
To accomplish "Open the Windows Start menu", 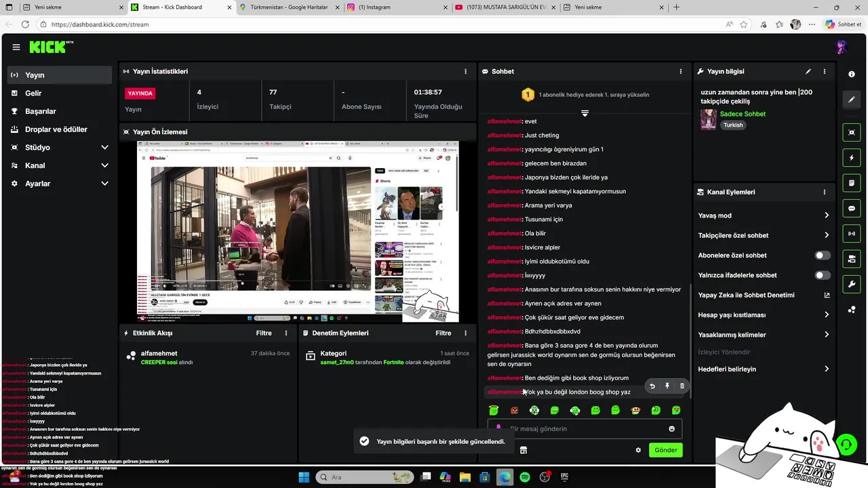I will 304,477.
